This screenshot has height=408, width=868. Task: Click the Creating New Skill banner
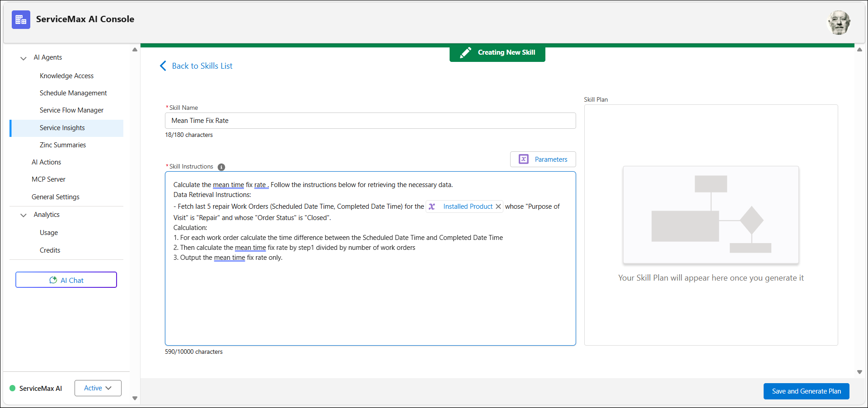[497, 53]
